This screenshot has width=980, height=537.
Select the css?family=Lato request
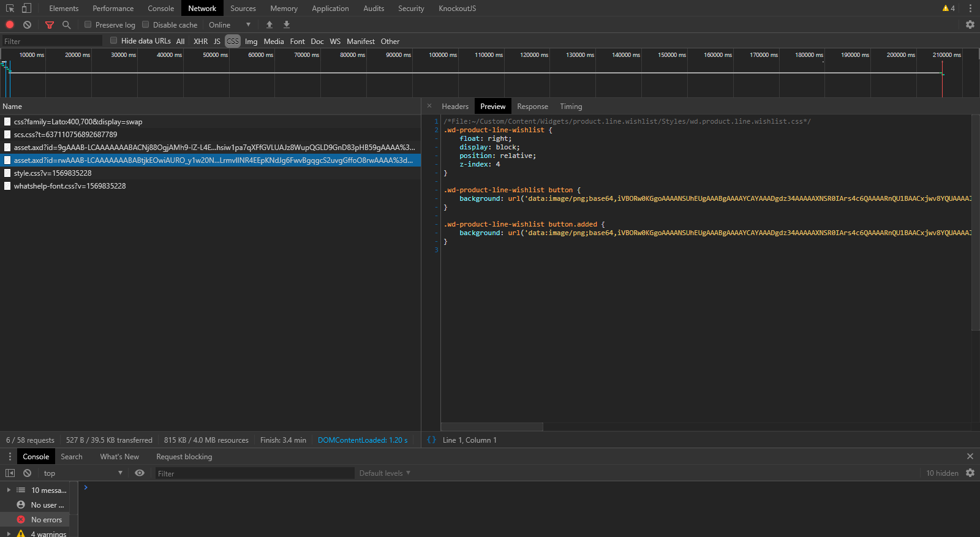point(210,122)
